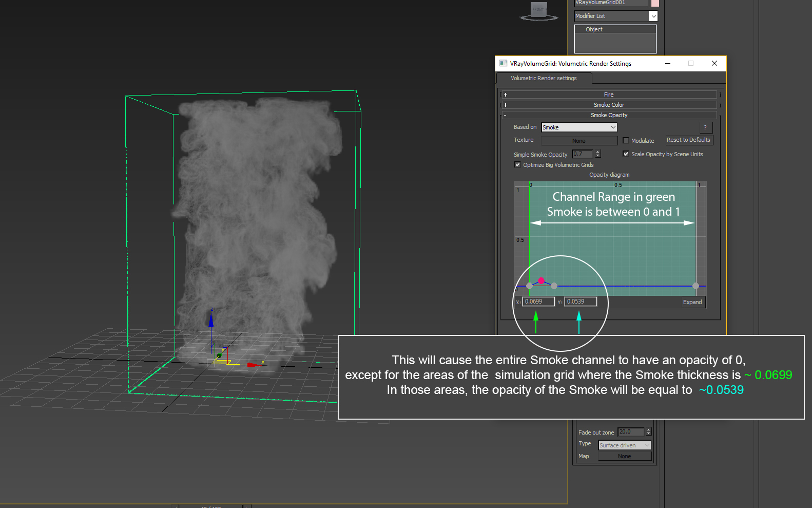Open the Modifier List dropdown
The height and width of the screenshot is (508, 812).
[x=653, y=16]
